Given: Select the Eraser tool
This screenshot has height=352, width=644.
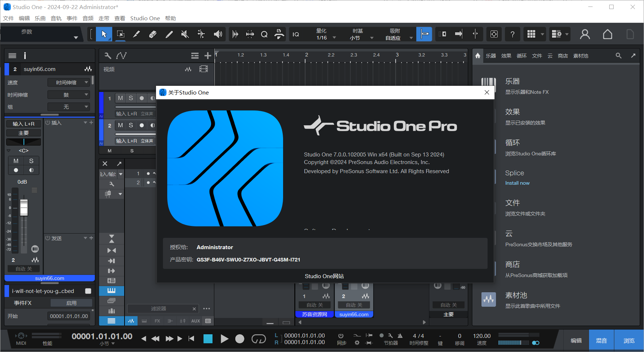Looking at the screenshot, I should point(153,34).
